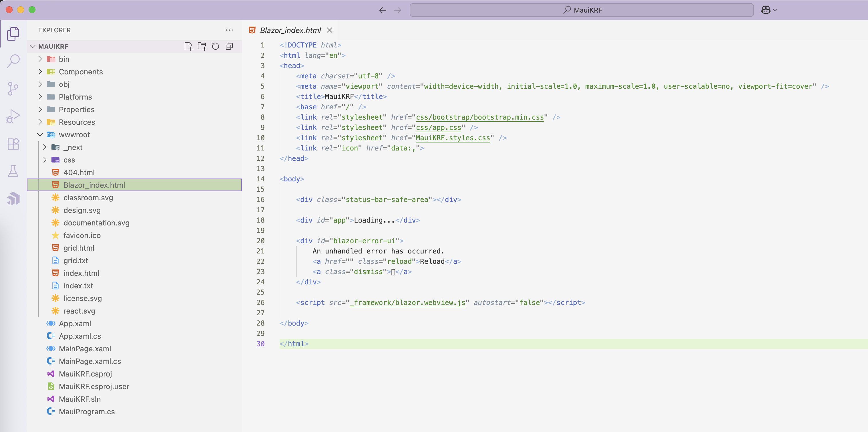Click the MauiKRF command center search box

click(582, 10)
